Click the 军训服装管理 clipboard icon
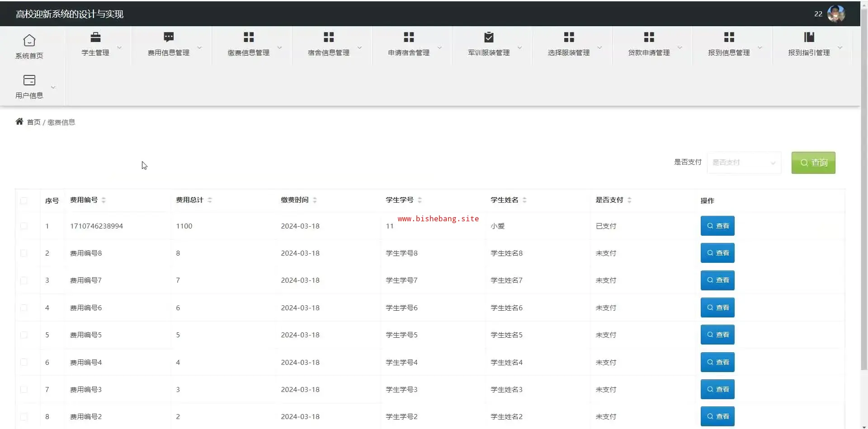This screenshot has width=868, height=429. tap(489, 37)
